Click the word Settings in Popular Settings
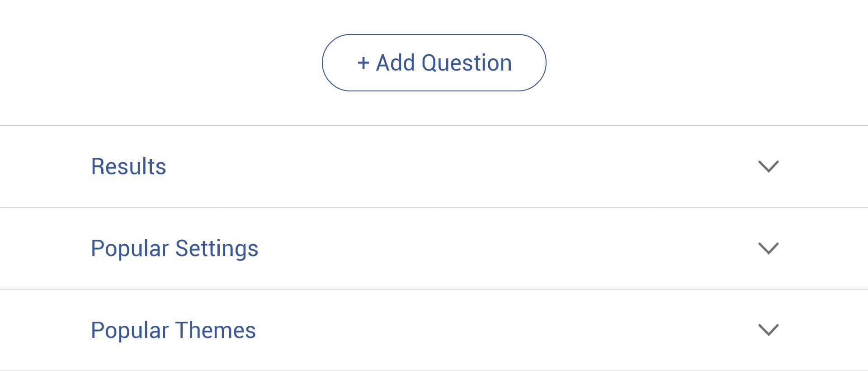 click(217, 248)
